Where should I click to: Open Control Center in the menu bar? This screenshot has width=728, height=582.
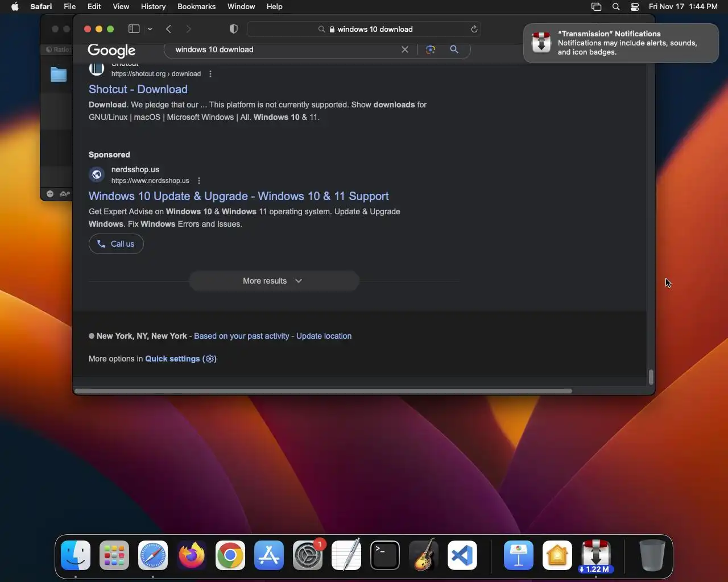635,7
